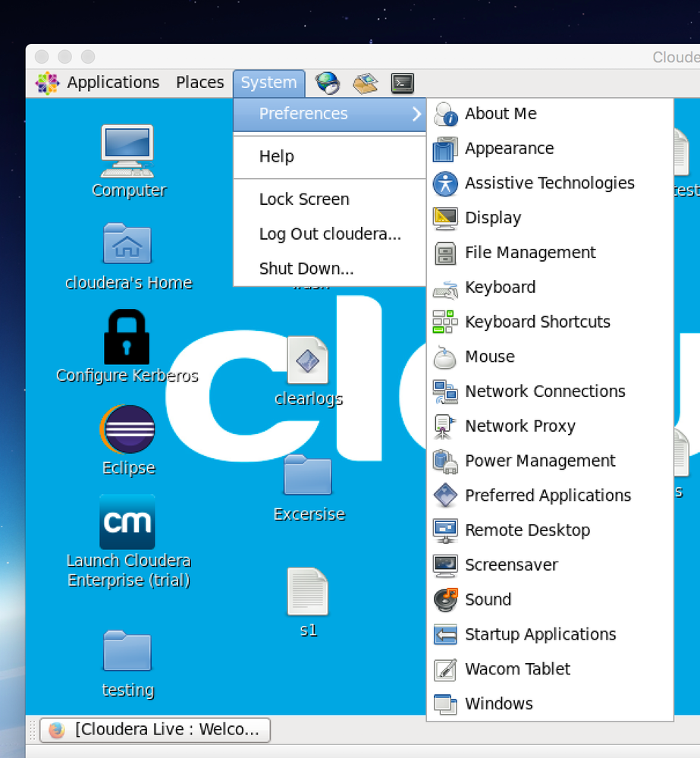Viewport: 700px width, 758px height.
Task: Select Sound in the Preferences submenu
Action: point(488,599)
